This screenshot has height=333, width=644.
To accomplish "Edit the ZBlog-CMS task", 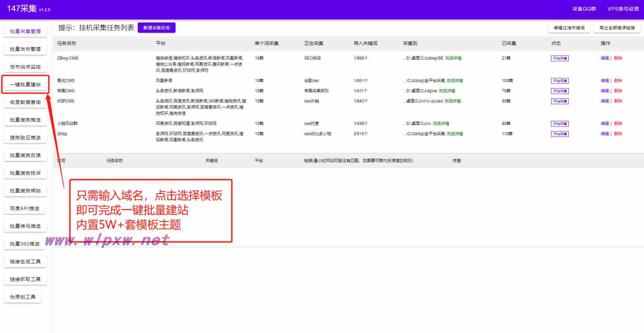I will [605, 58].
